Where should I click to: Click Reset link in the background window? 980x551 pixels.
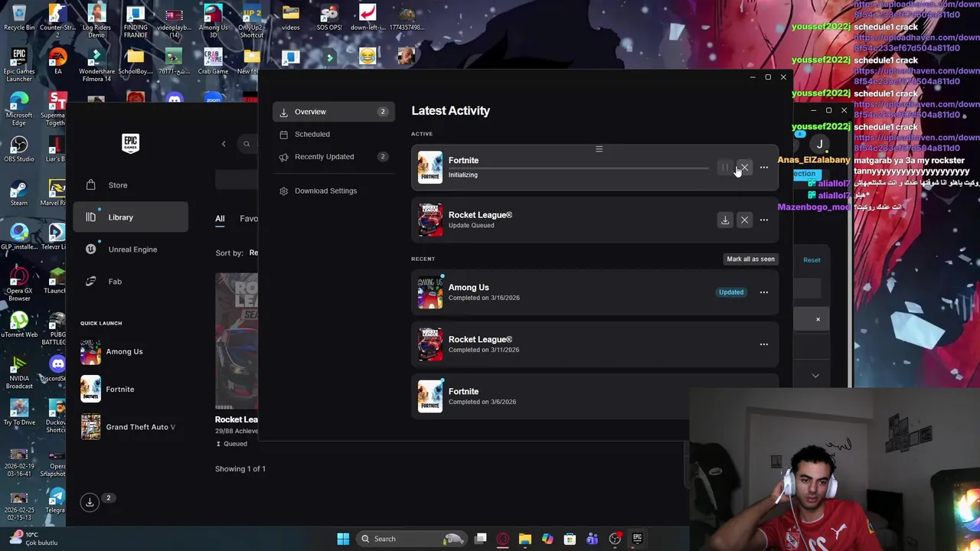click(812, 260)
